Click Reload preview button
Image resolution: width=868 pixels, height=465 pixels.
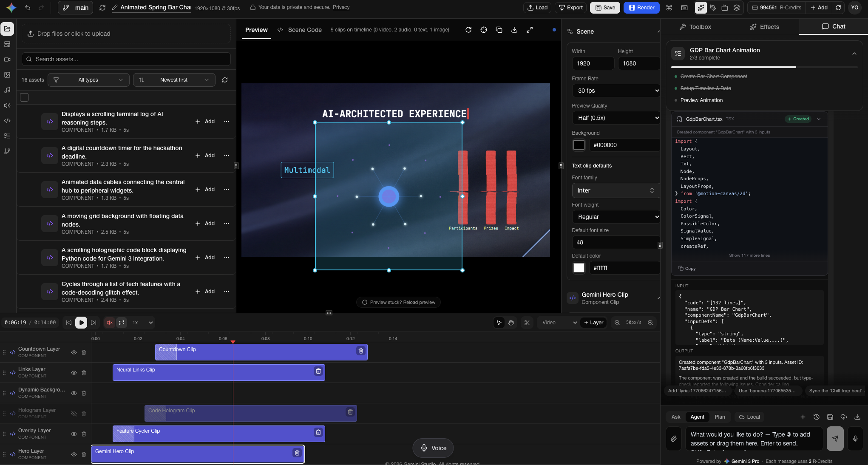point(398,302)
